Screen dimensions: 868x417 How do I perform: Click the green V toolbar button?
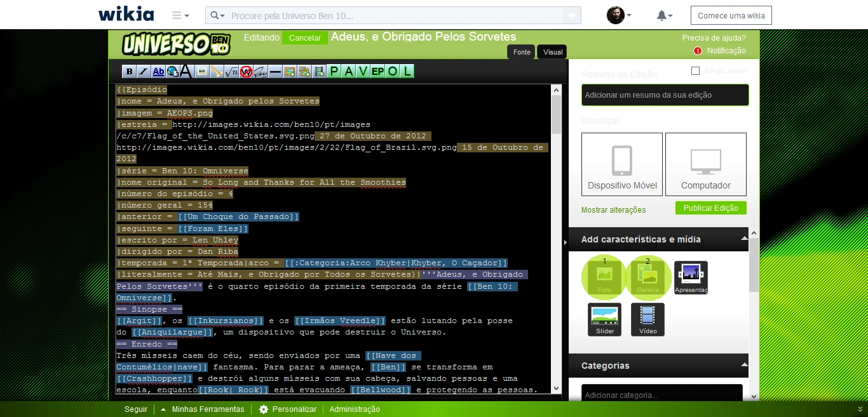click(363, 71)
